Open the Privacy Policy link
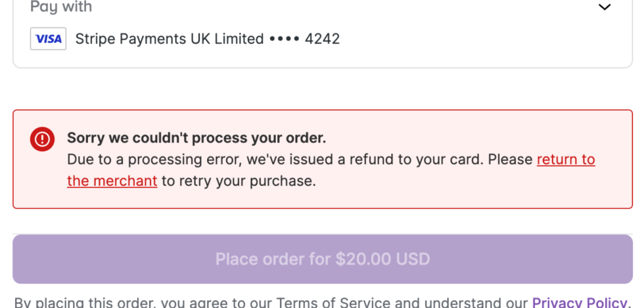The image size is (644, 308). tap(578, 302)
